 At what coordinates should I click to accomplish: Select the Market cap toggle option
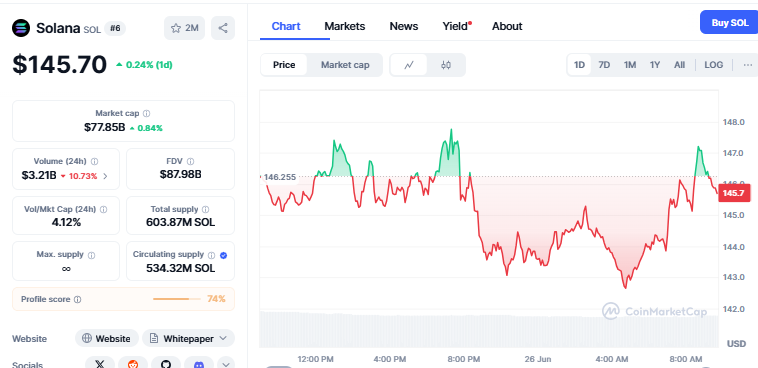345,65
